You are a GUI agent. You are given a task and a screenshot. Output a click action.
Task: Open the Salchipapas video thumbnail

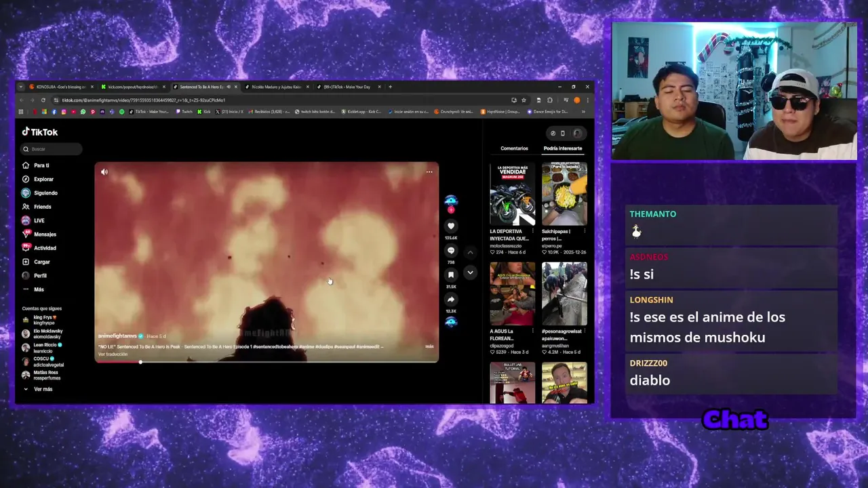pyautogui.click(x=564, y=194)
